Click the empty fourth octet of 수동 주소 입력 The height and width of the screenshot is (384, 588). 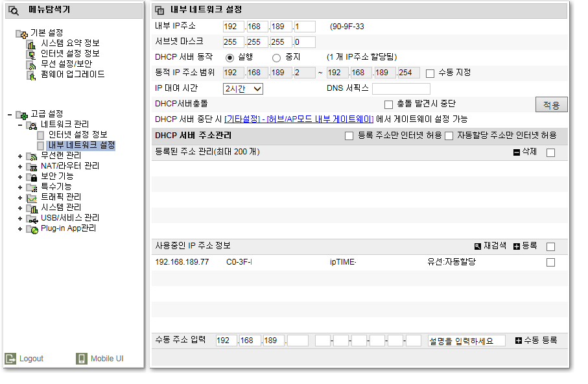298,341
